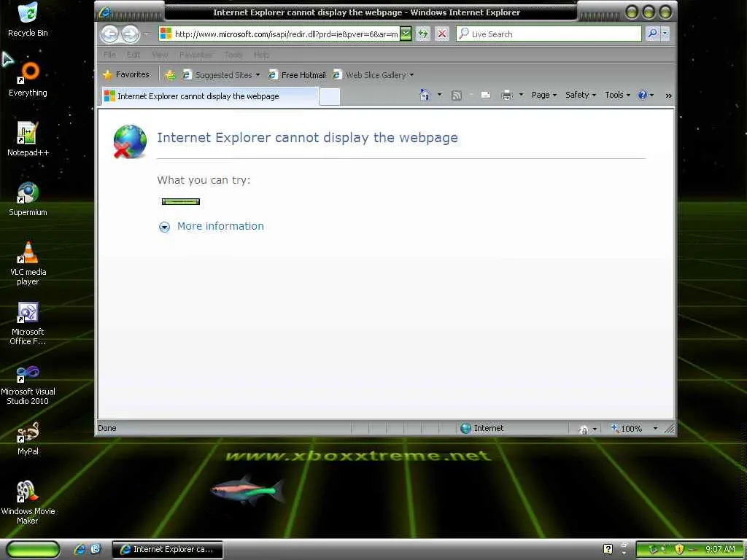
Task: Click the green Start button
Action: point(33,550)
